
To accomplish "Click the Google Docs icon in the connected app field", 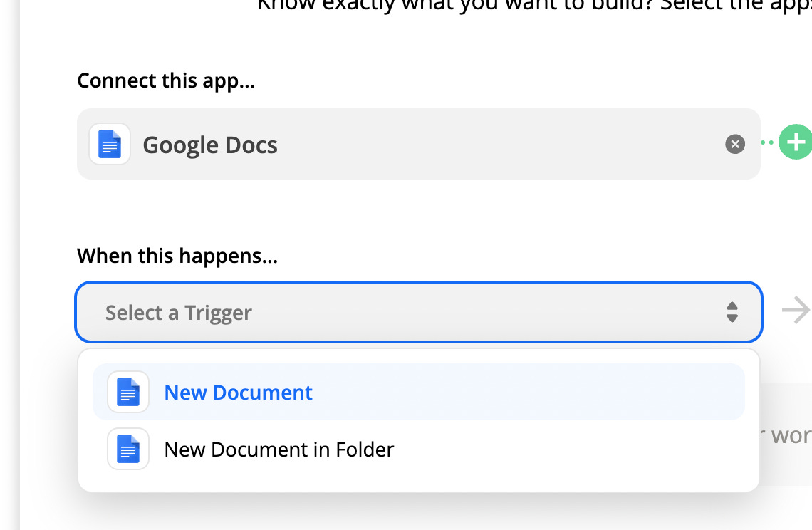I will (110, 143).
